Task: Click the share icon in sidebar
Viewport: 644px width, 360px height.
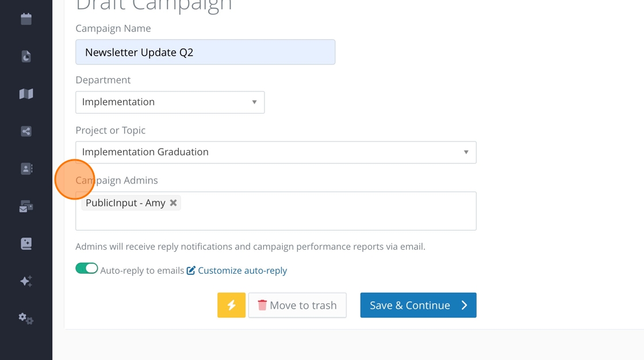Action: 26,131
